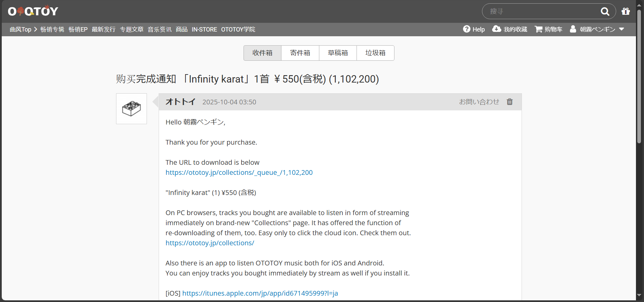Click the Help question mark icon
The image size is (644, 302).
click(467, 29)
